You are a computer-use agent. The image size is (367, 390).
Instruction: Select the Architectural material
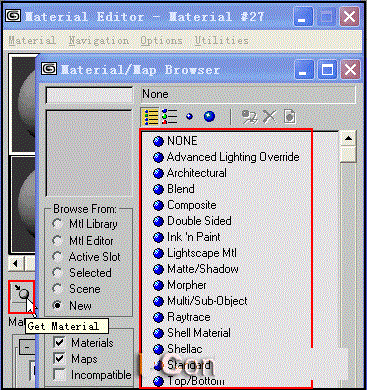[190, 173]
